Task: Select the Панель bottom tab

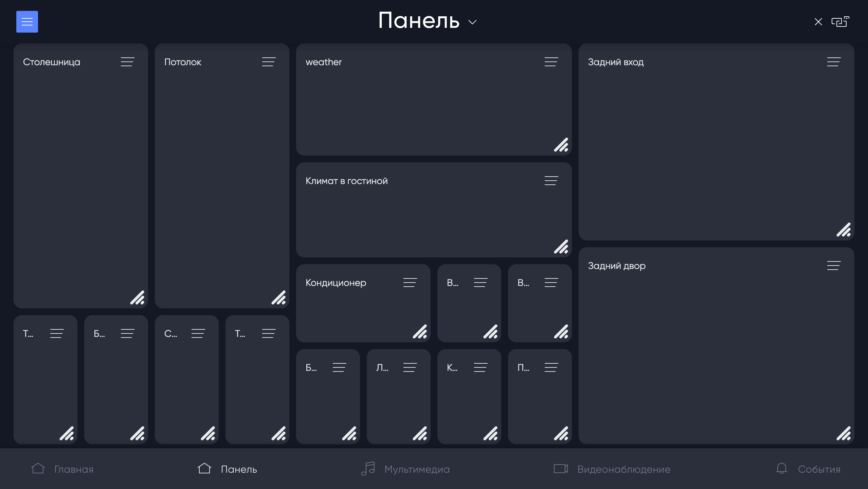Action: (227, 469)
